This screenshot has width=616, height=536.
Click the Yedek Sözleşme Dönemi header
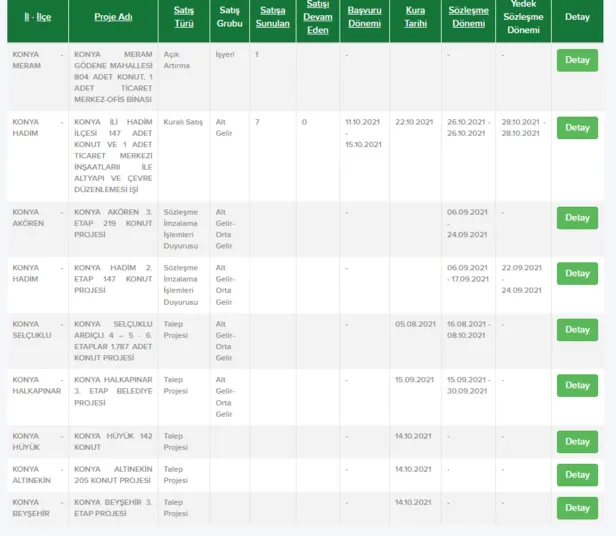click(523, 17)
